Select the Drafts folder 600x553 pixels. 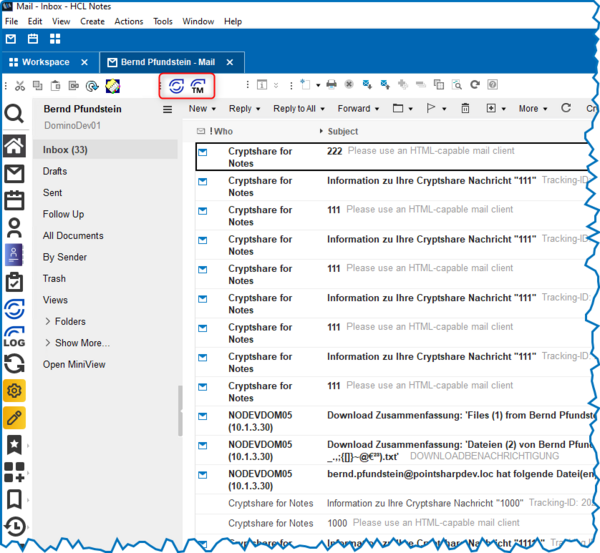coord(55,172)
